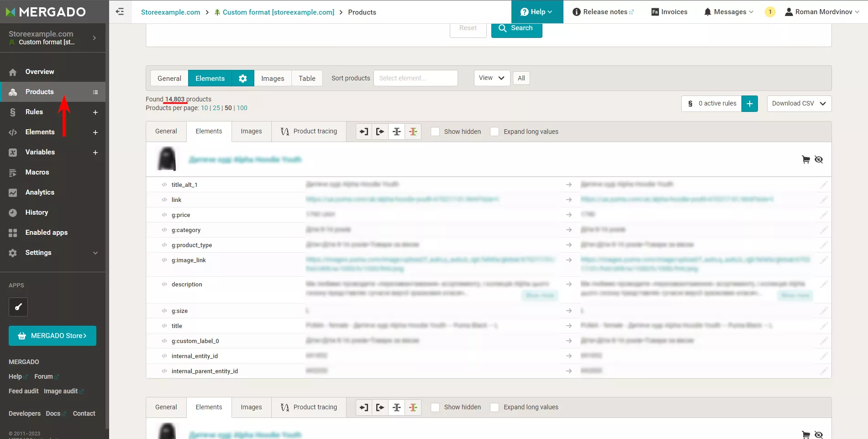Open Enabled apps from the sidebar

pos(46,233)
